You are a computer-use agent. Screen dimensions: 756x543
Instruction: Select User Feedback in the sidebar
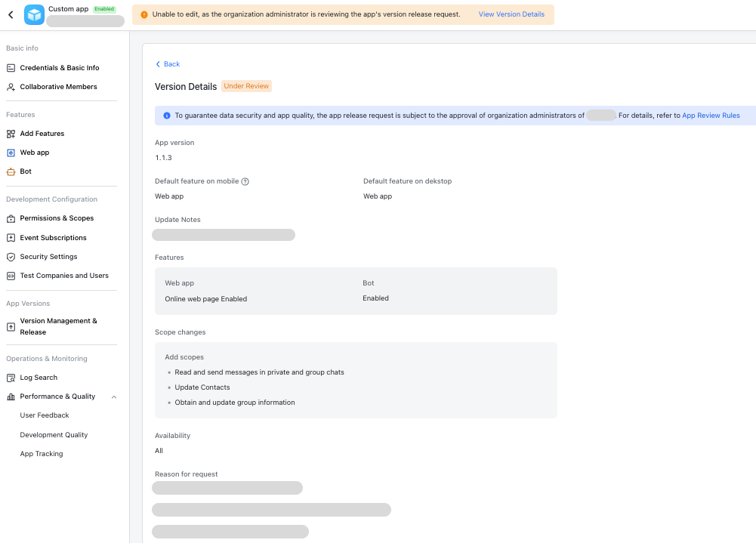(x=44, y=415)
